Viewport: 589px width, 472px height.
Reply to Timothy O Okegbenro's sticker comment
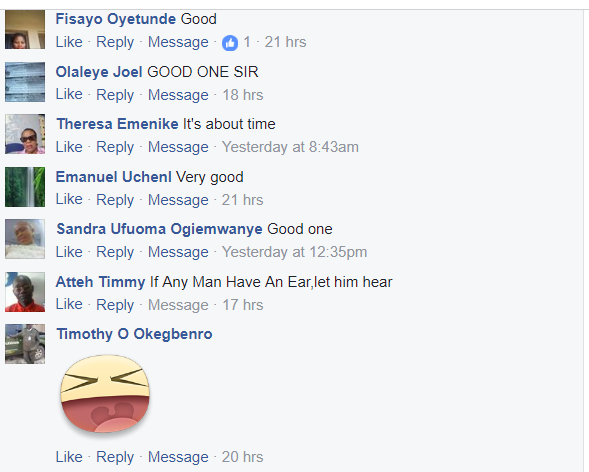click(x=115, y=457)
